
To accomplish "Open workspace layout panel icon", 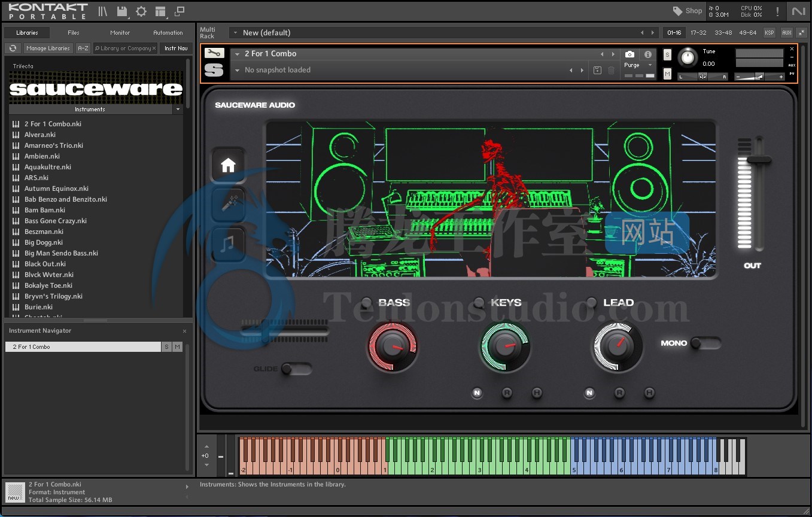I will coord(160,11).
